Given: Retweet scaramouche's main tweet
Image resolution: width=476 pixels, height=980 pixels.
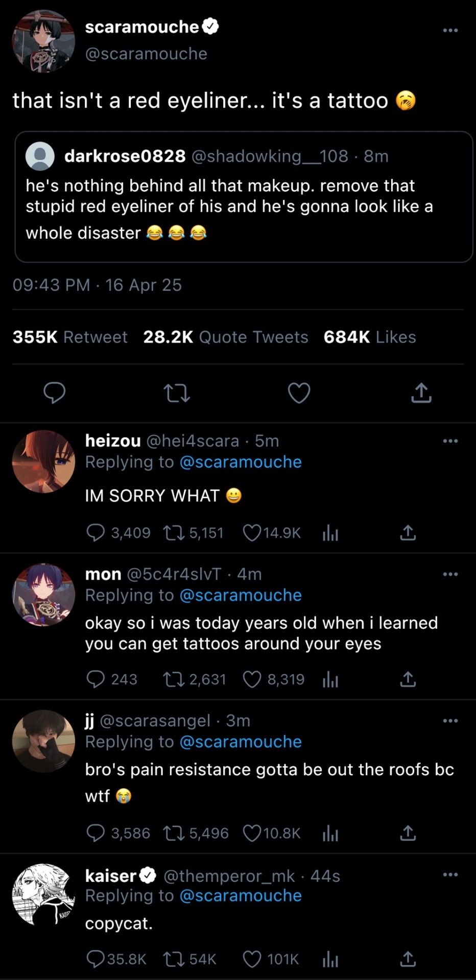Looking at the screenshot, I should [177, 393].
